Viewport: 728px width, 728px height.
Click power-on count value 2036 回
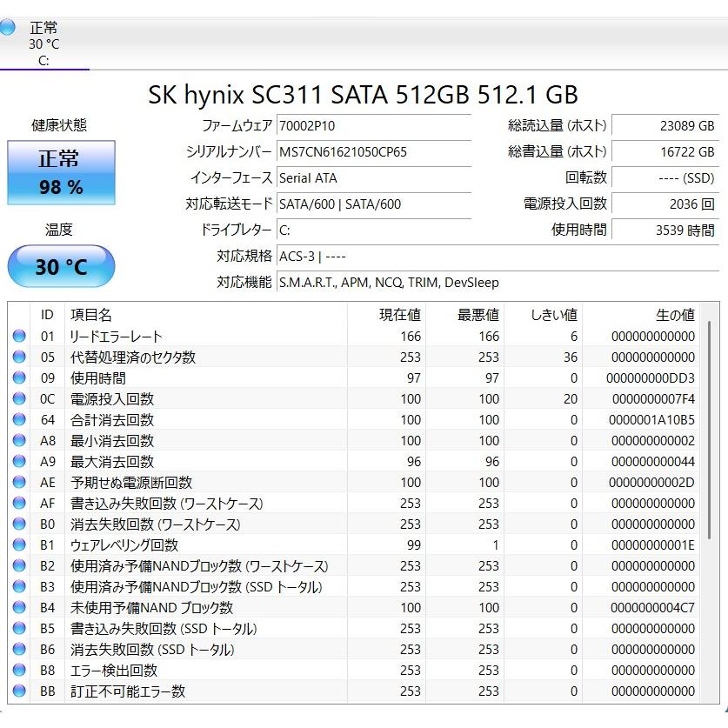pos(665,204)
